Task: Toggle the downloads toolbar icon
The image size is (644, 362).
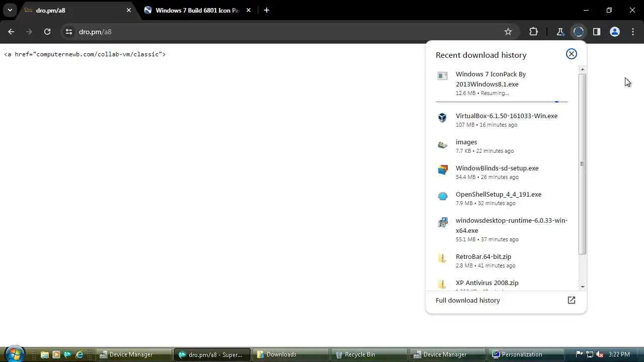Action: tap(579, 32)
